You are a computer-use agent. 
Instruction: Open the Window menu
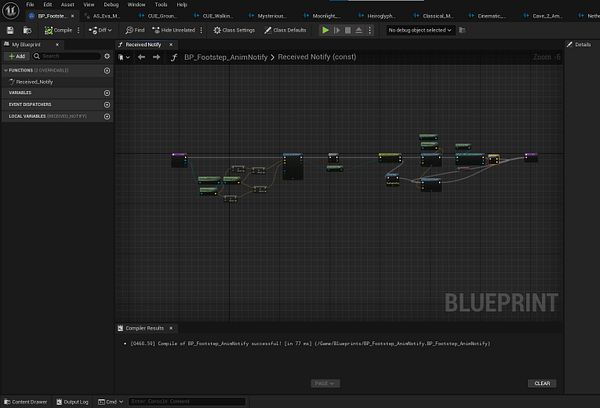pyautogui.click(x=136, y=5)
